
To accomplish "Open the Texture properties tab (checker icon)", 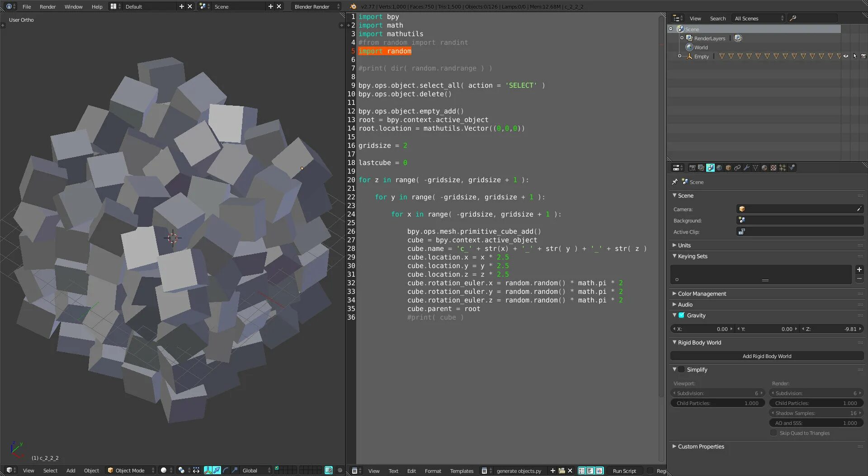I will pyautogui.click(x=774, y=168).
